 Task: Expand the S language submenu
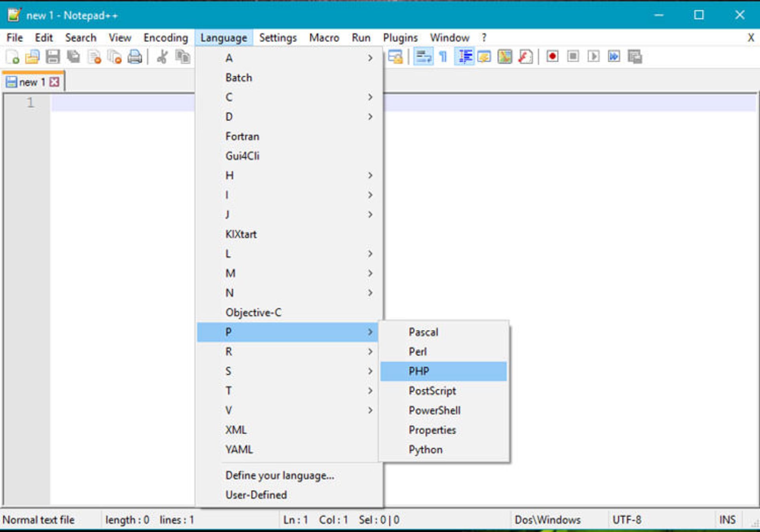pyautogui.click(x=288, y=371)
